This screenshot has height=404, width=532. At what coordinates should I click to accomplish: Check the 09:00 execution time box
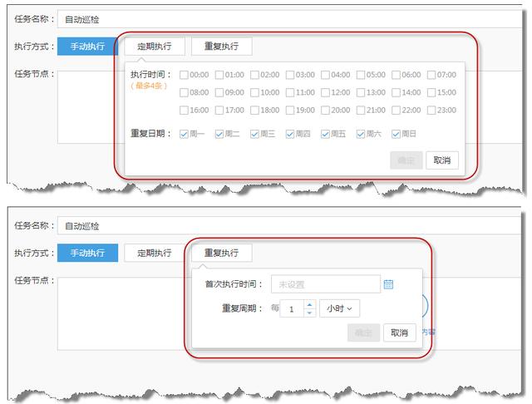[x=219, y=92]
